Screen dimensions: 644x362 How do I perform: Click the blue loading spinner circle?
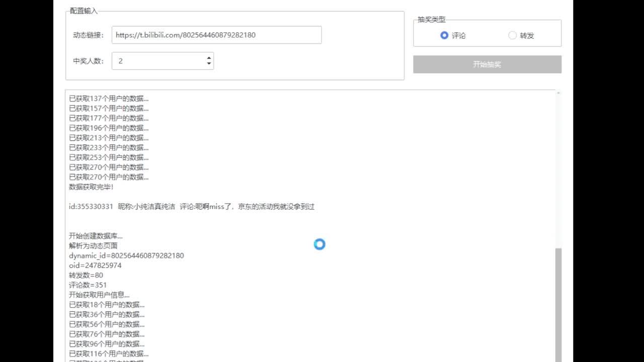[319, 244]
